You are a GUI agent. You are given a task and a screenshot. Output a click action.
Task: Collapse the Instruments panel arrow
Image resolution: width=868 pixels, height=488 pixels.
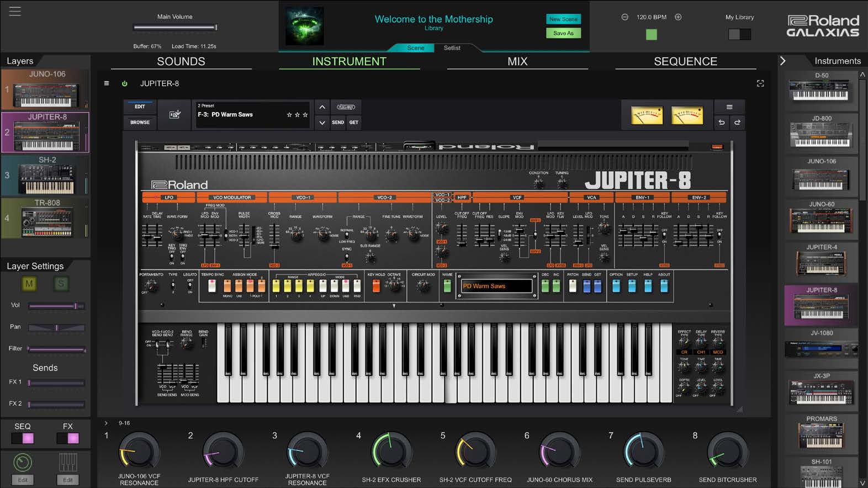point(782,61)
